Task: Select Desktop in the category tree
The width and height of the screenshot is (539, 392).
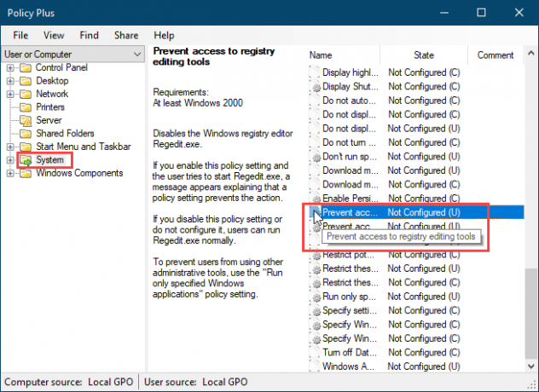Action: pyautogui.click(x=52, y=81)
